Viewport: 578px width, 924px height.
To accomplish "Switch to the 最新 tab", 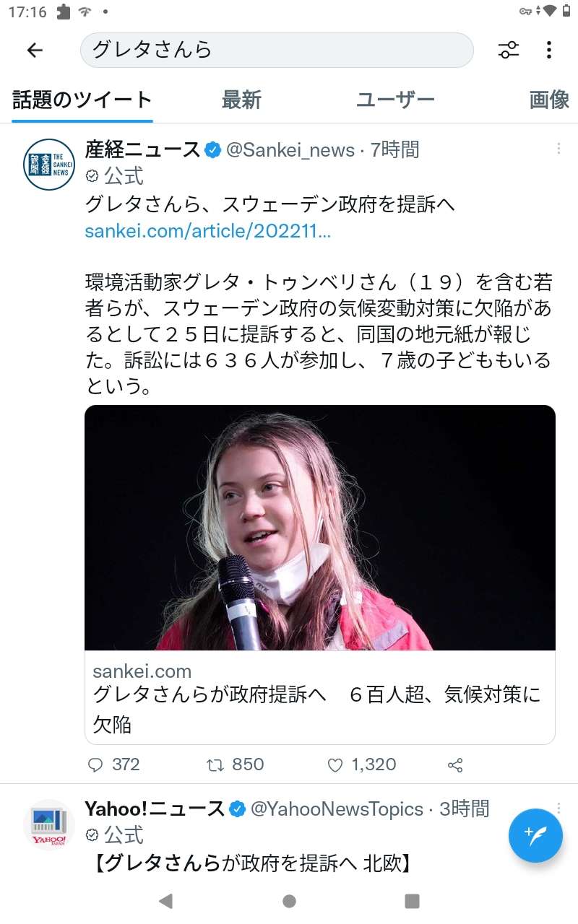I will 241,100.
